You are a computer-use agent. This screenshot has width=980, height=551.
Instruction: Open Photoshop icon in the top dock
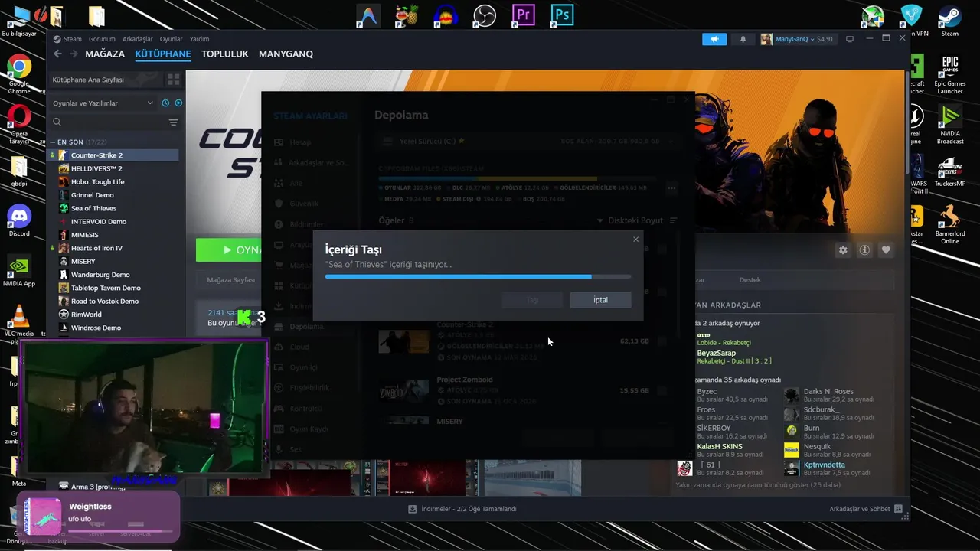pos(563,15)
